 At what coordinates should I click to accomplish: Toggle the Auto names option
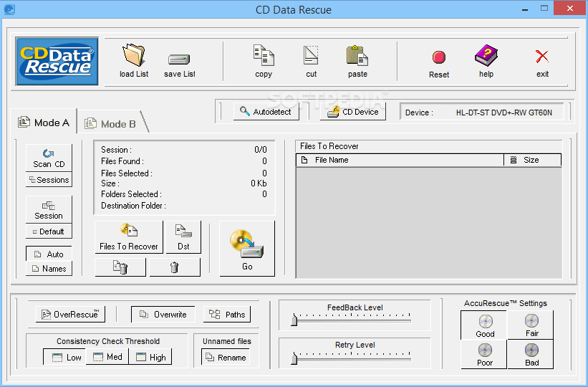click(49, 254)
